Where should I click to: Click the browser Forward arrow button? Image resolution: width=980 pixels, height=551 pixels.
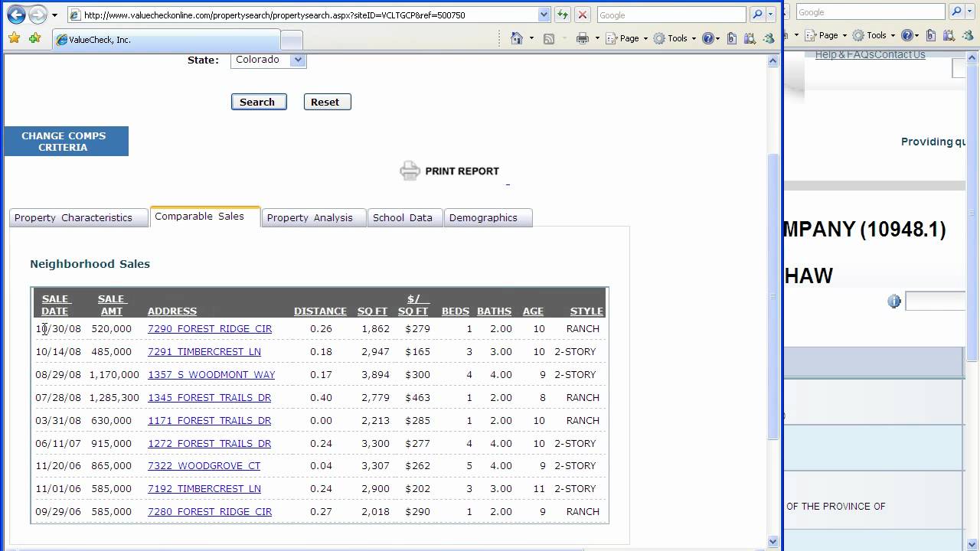tap(37, 15)
